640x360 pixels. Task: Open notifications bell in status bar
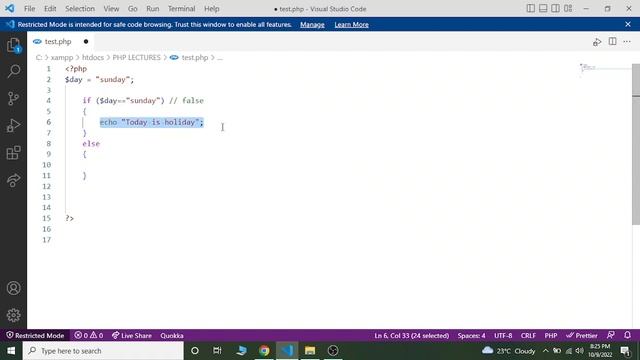[x=627, y=335]
